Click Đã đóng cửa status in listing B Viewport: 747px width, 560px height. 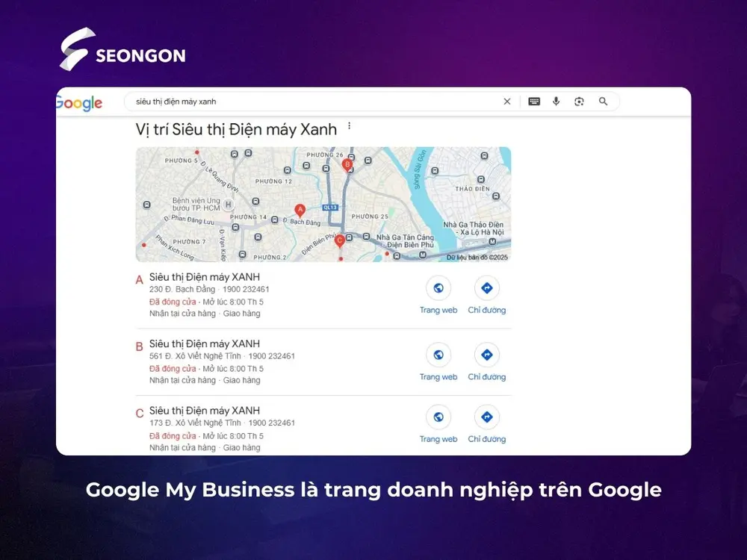coord(173,369)
